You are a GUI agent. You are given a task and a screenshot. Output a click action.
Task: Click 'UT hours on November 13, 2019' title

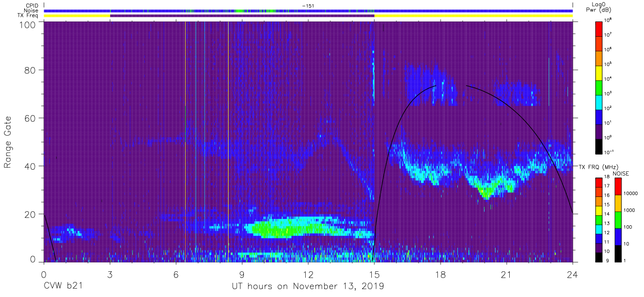pyautogui.click(x=308, y=287)
